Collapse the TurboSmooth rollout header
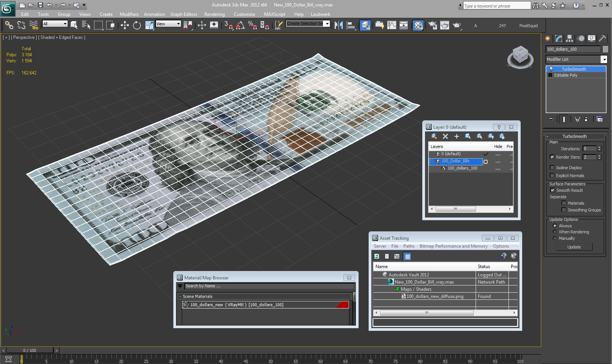The image size is (612, 364). click(575, 136)
